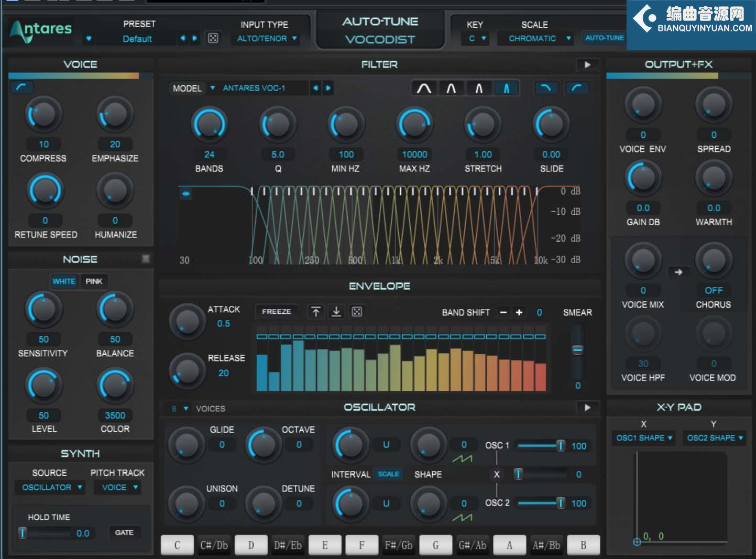756x559 pixels.
Task: Click inside the X-Y pad area
Action: pyautogui.click(x=682, y=497)
